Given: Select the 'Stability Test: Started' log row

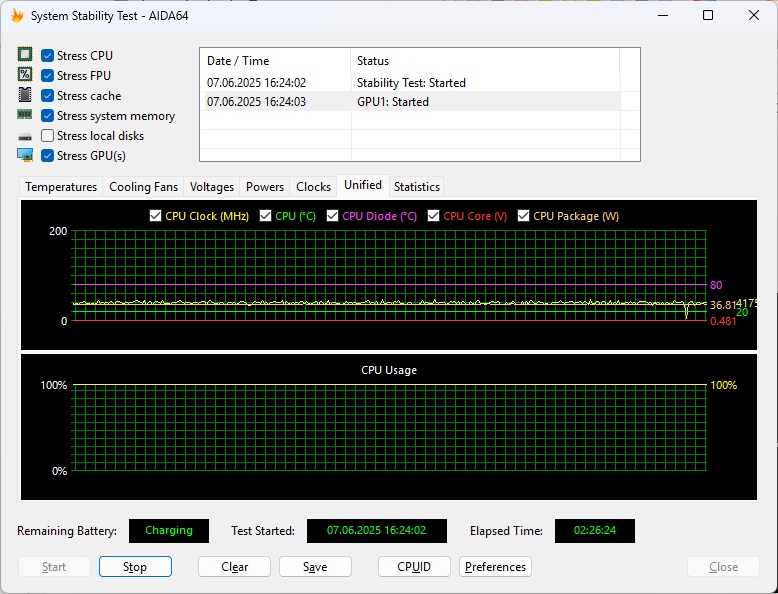Looking at the screenshot, I should coord(412,82).
